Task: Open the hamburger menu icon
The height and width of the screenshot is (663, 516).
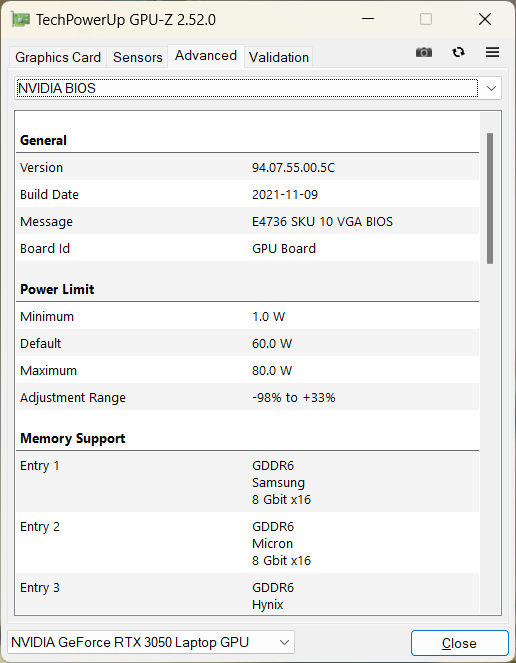Action: (x=492, y=52)
